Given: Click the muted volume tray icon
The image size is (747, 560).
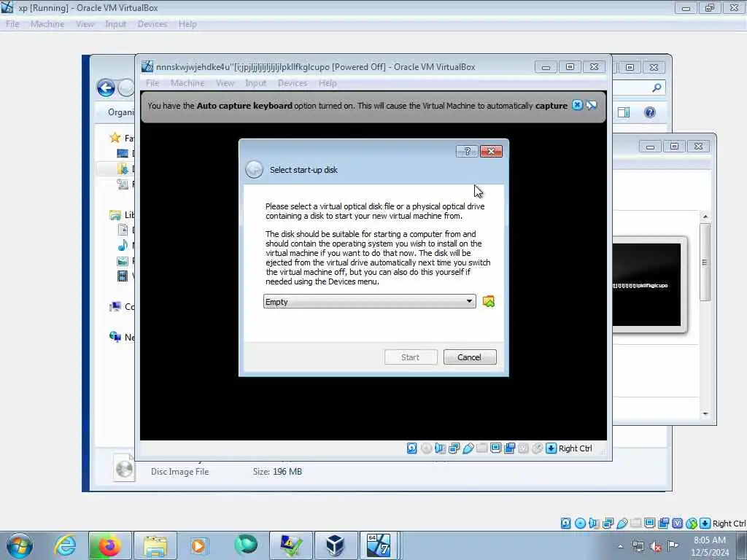Looking at the screenshot, I should pyautogui.click(x=656, y=547).
